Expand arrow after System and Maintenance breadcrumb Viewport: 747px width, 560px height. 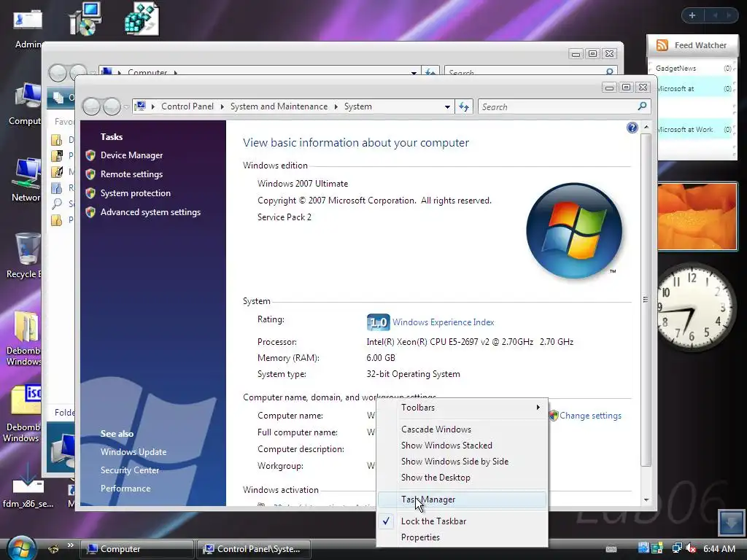336,106
